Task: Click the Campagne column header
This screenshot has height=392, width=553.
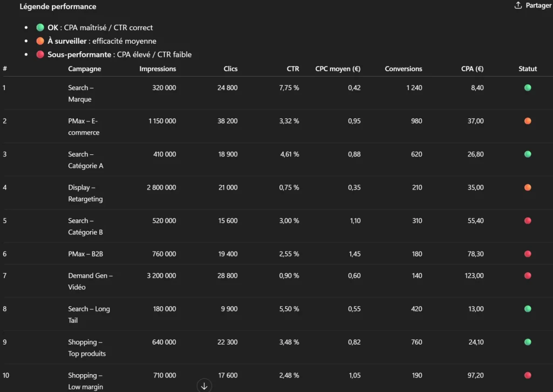Action: pyautogui.click(x=84, y=69)
